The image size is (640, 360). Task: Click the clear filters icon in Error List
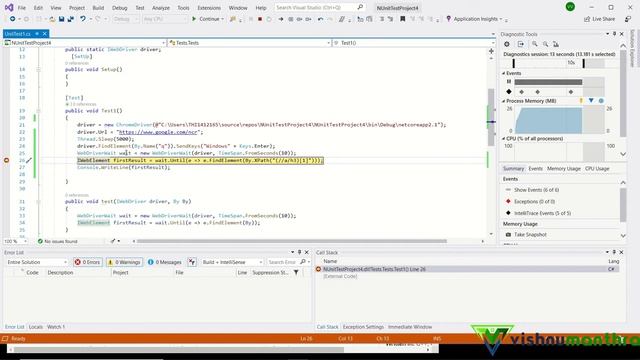192,262
